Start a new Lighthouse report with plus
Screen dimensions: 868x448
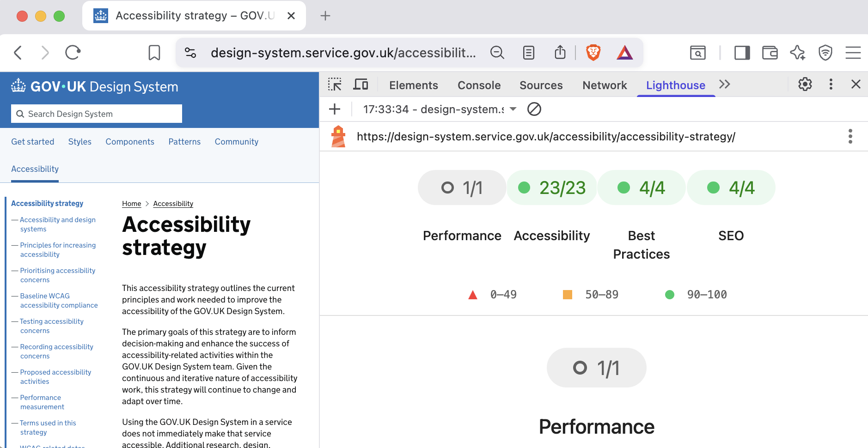(335, 109)
